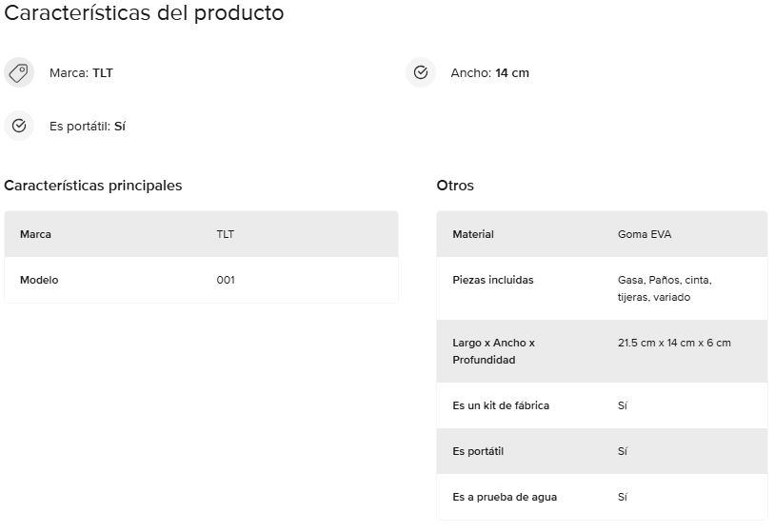The height and width of the screenshot is (532, 774).
Task: Click the Modelo 001 value
Action: tap(226, 280)
